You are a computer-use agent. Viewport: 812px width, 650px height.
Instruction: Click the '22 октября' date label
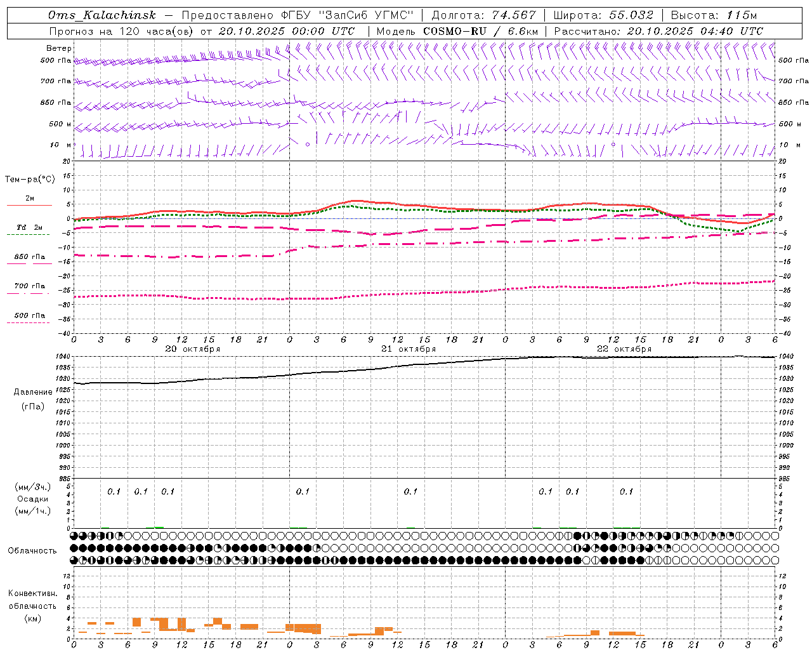(624, 349)
